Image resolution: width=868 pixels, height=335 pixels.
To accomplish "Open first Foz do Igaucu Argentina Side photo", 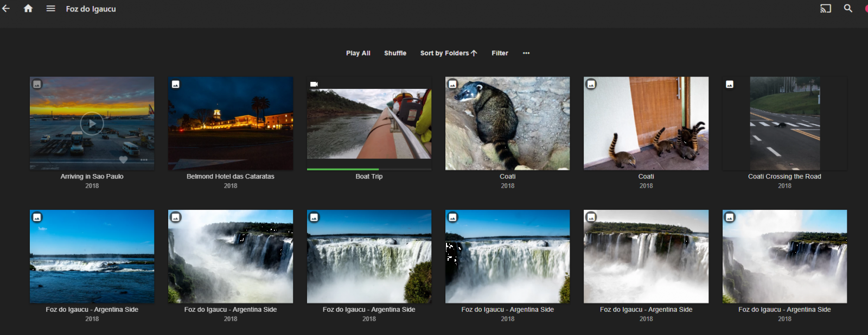I will 92,256.
